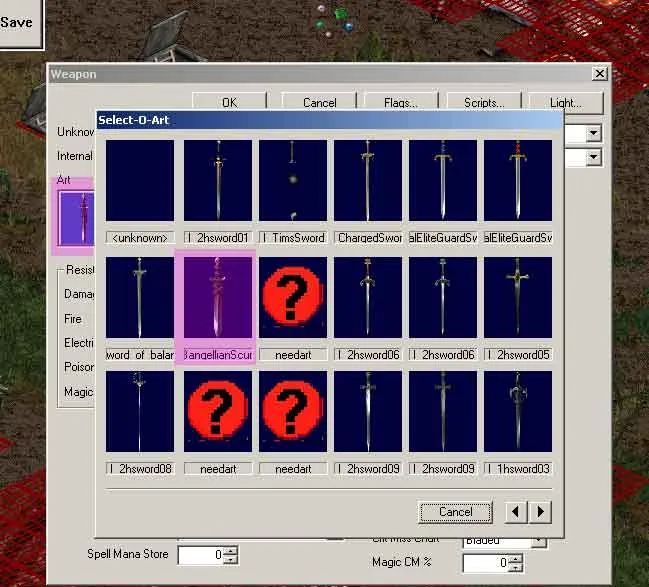Expand the top-right dropdown in Weapon dialog
The height and width of the screenshot is (587, 649).
coord(593,133)
